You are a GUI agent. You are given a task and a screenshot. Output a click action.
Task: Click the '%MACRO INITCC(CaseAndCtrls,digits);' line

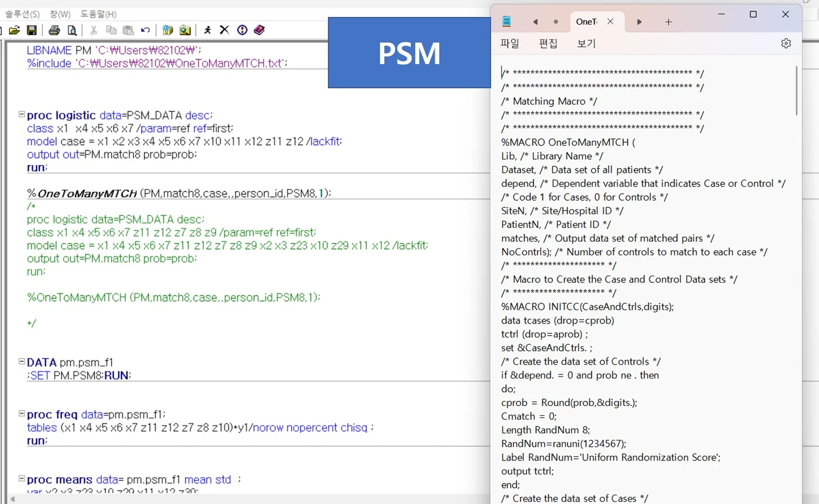[x=588, y=307]
